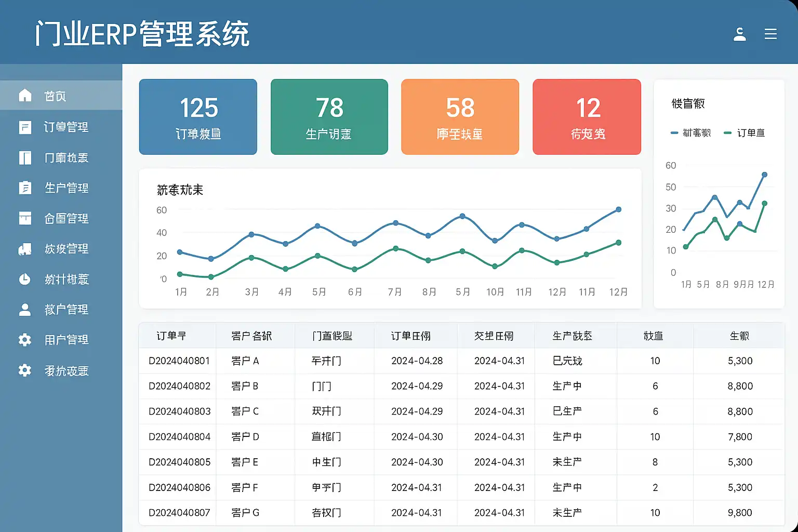Click the production clipboard icon in the sidebar
This screenshot has height=532, width=798.
click(x=25, y=188)
